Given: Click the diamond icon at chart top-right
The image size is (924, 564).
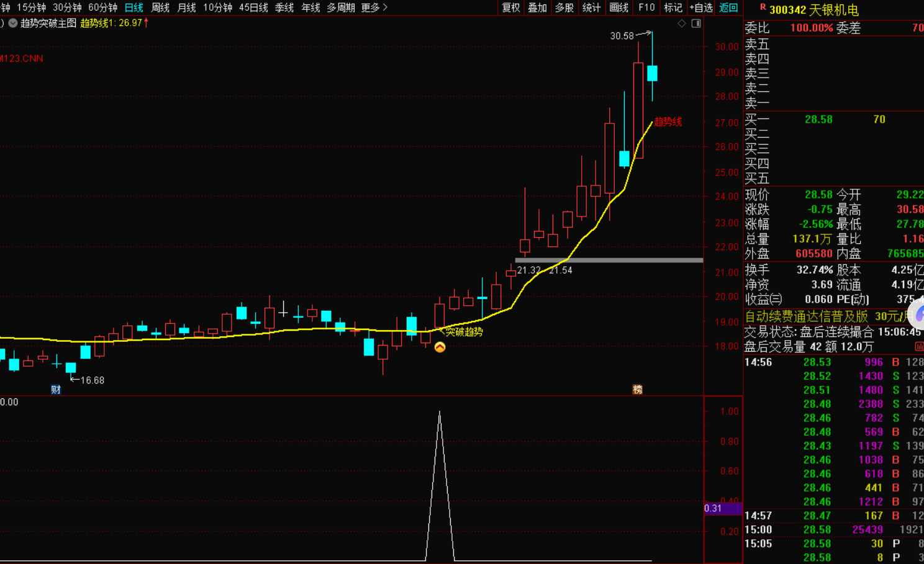Looking at the screenshot, I should 682,24.
